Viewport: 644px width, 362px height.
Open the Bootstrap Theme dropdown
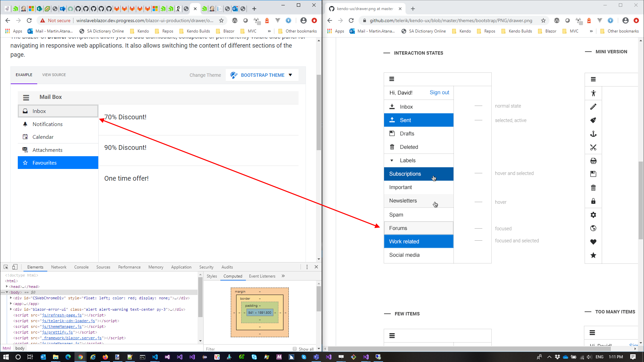click(x=262, y=75)
